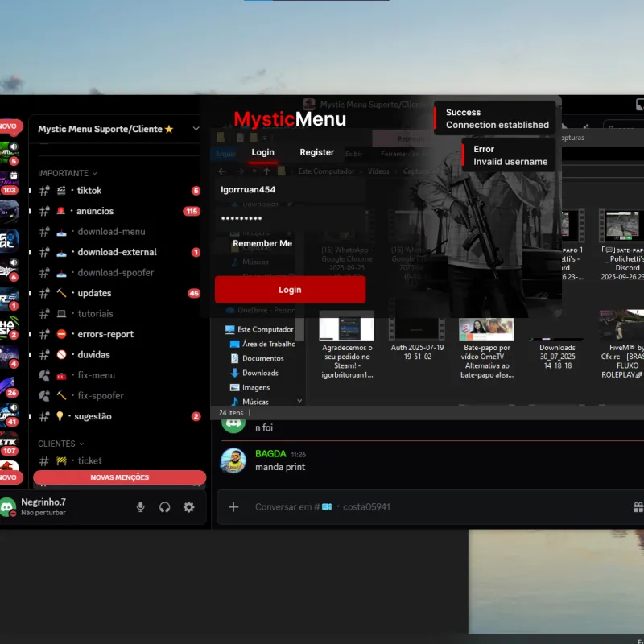Select Este Computador in navigation tree

(265, 329)
